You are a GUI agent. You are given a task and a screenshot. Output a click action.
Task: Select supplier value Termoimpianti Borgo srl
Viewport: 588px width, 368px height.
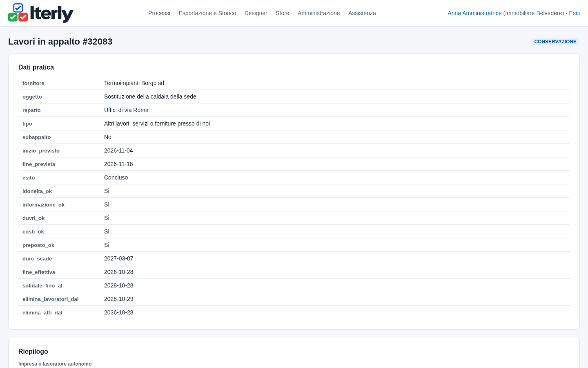[x=134, y=83]
